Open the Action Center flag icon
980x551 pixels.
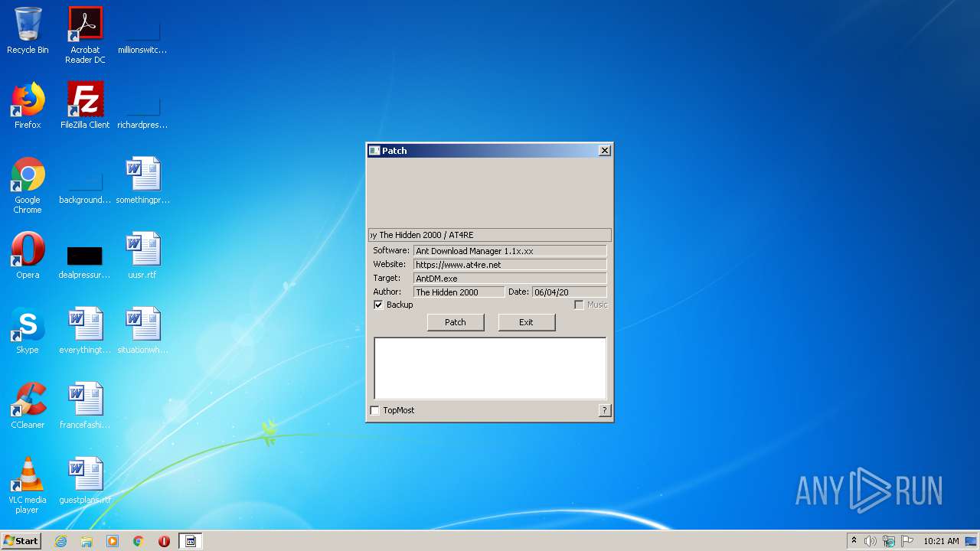[907, 541]
